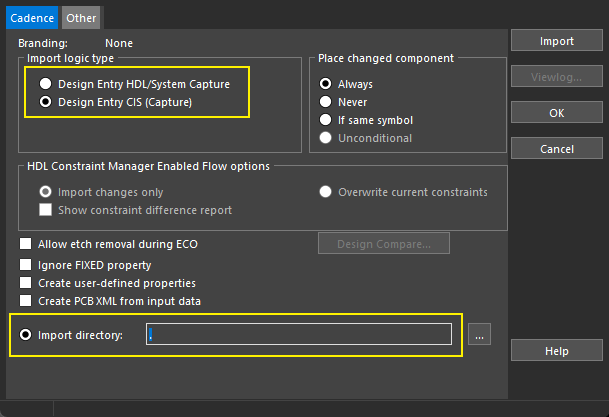Enable Create user-defined properties checkbox
The image size is (609, 417).
(26, 283)
